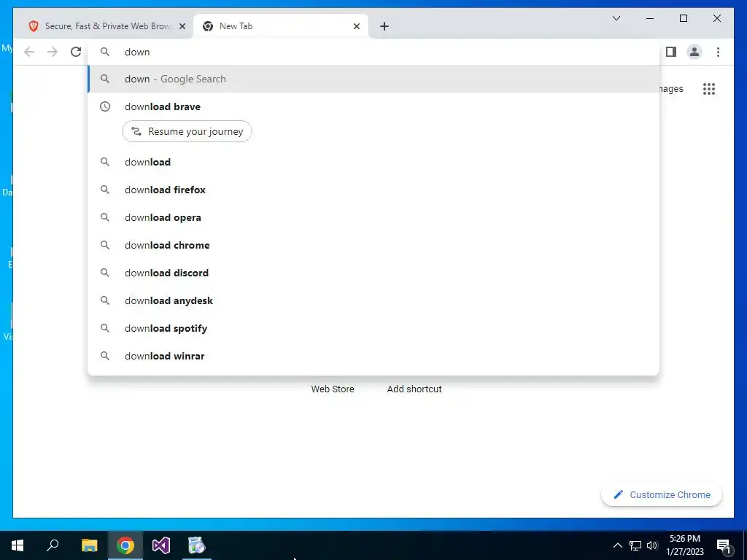Click the address bar containing 'down'

pos(374,52)
